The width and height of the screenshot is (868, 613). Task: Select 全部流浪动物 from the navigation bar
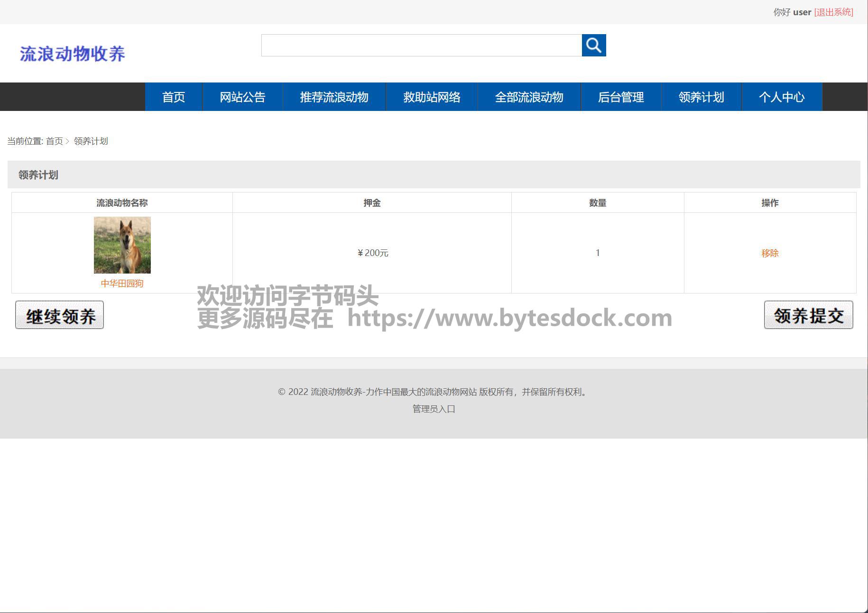point(529,97)
